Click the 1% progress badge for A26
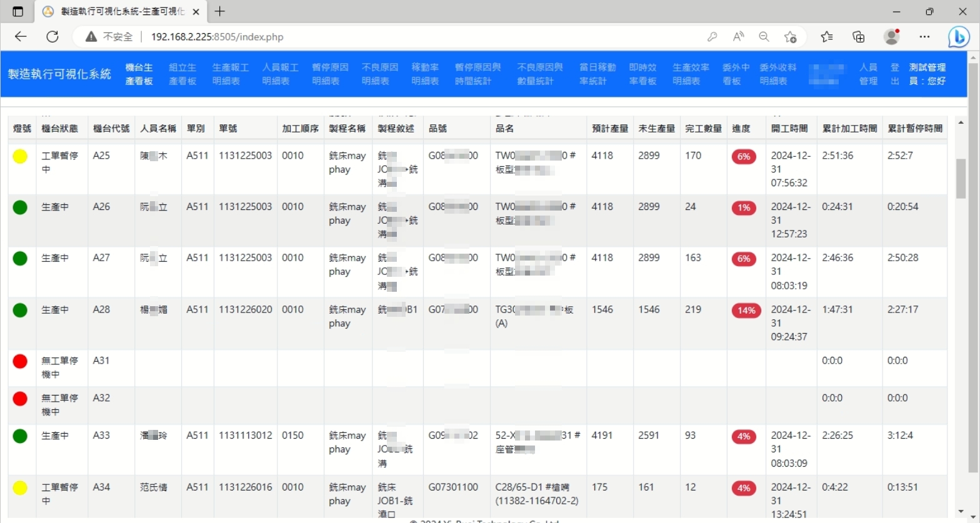The image size is (980, 523). pos(744,208)
